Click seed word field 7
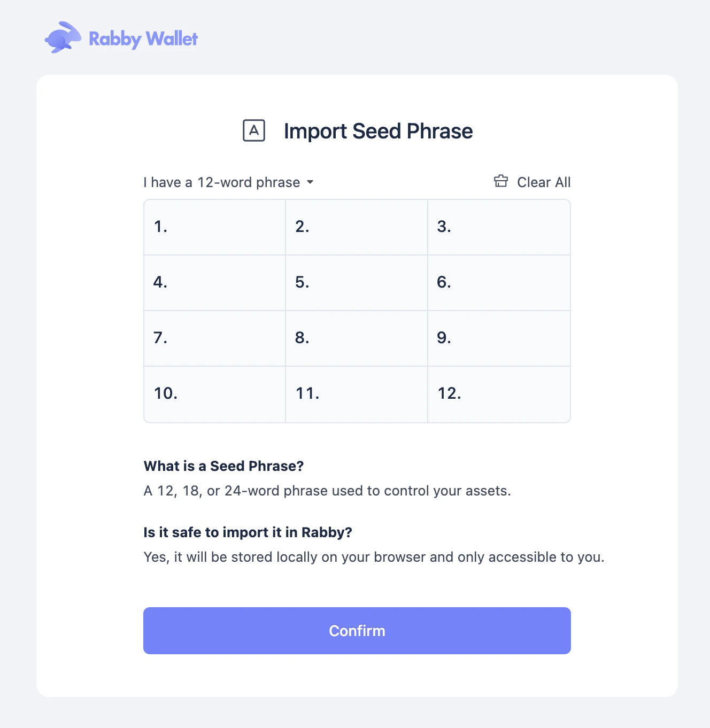The height and width of the screenshot is (728, 710). pos(214,338)
